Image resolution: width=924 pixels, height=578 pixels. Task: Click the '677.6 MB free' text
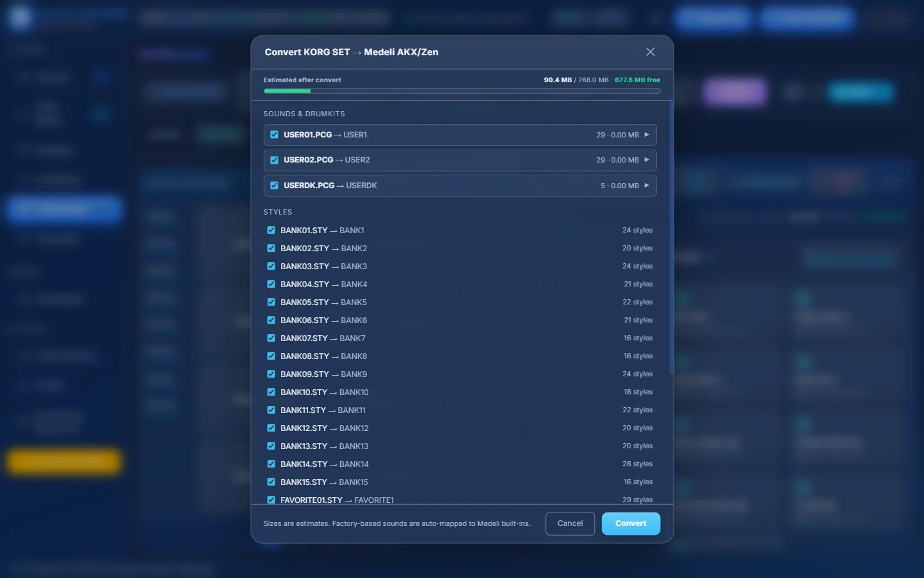tap(637, 80)
